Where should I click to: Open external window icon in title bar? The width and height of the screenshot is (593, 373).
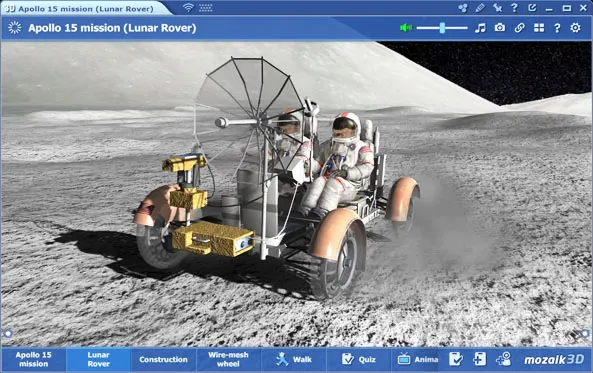point(532,8)
